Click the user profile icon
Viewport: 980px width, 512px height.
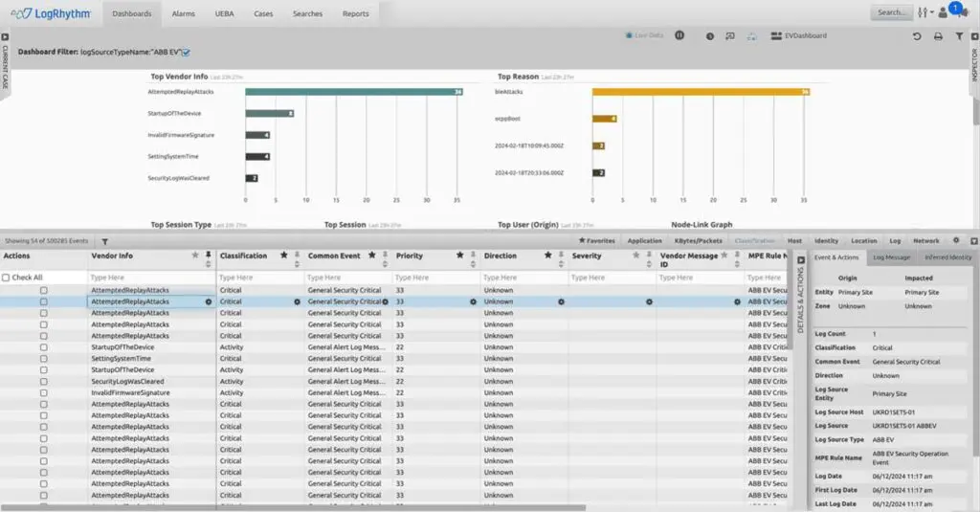tap(943, 12)
